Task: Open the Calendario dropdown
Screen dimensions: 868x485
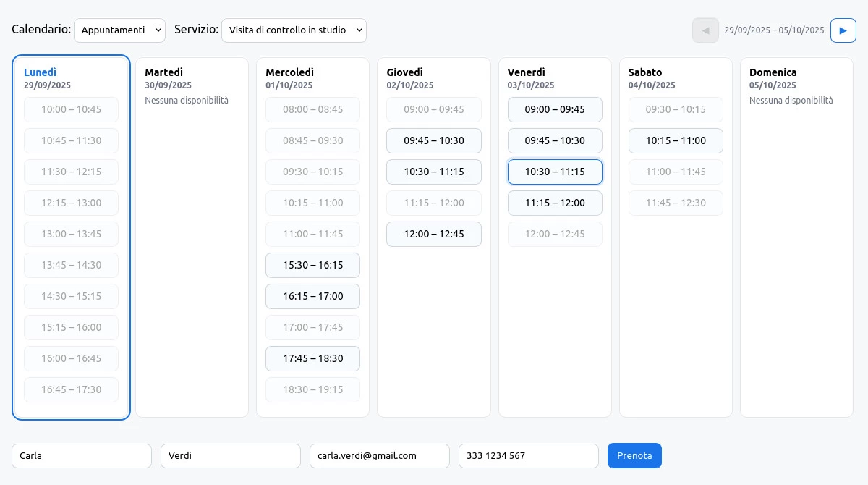Action: [x=119, y=30]
